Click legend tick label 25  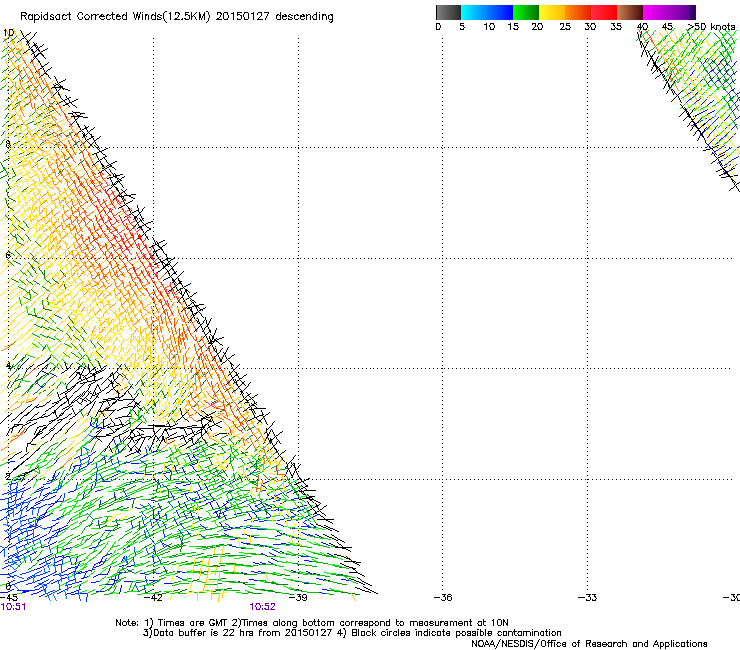tap(565, 27)
